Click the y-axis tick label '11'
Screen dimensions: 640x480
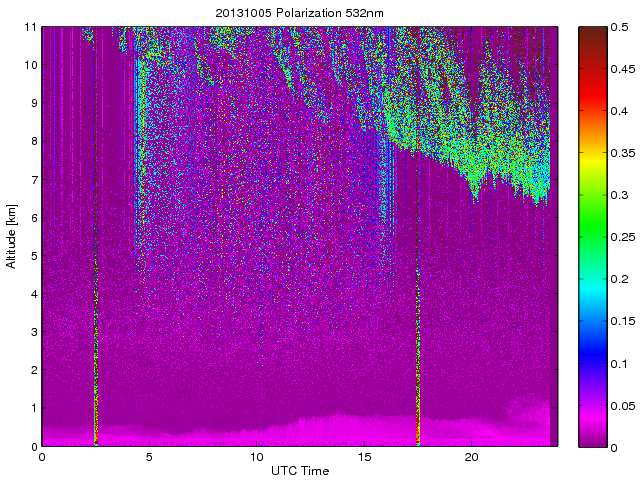coord(31,27)
